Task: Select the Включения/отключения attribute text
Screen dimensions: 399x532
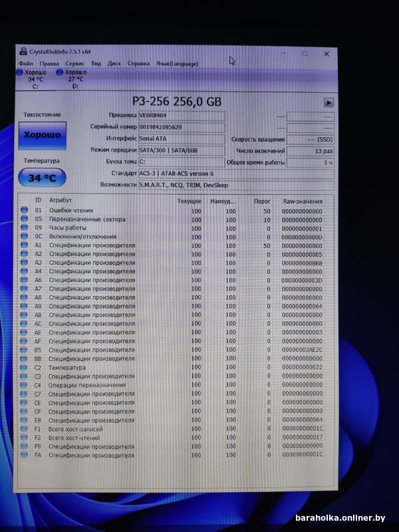Action: pos(82,237)
